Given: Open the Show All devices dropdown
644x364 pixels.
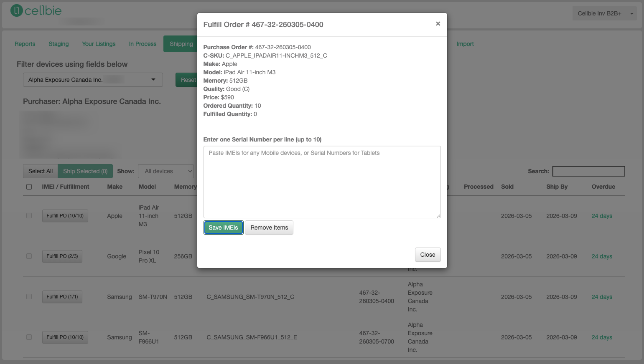Looking at the screenshot, I should click(x=166, y=171).
